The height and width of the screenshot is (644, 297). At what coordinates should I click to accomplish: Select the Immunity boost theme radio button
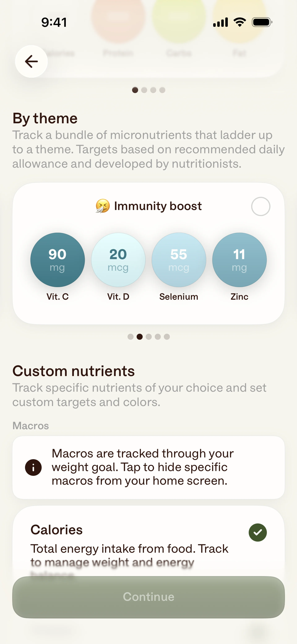point(260,207)
